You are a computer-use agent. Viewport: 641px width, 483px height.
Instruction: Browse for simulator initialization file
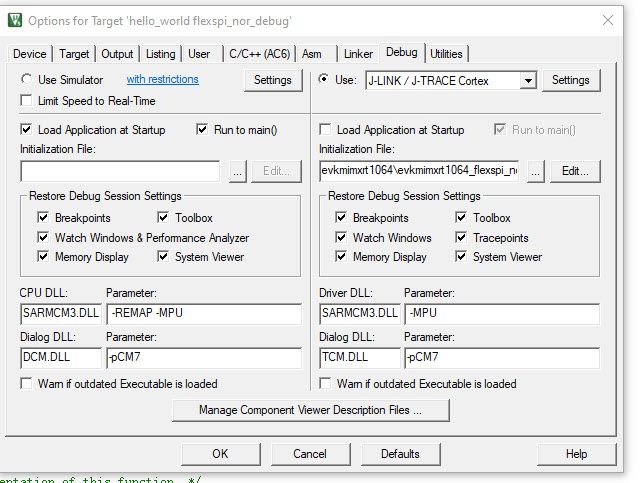[238, 171]
